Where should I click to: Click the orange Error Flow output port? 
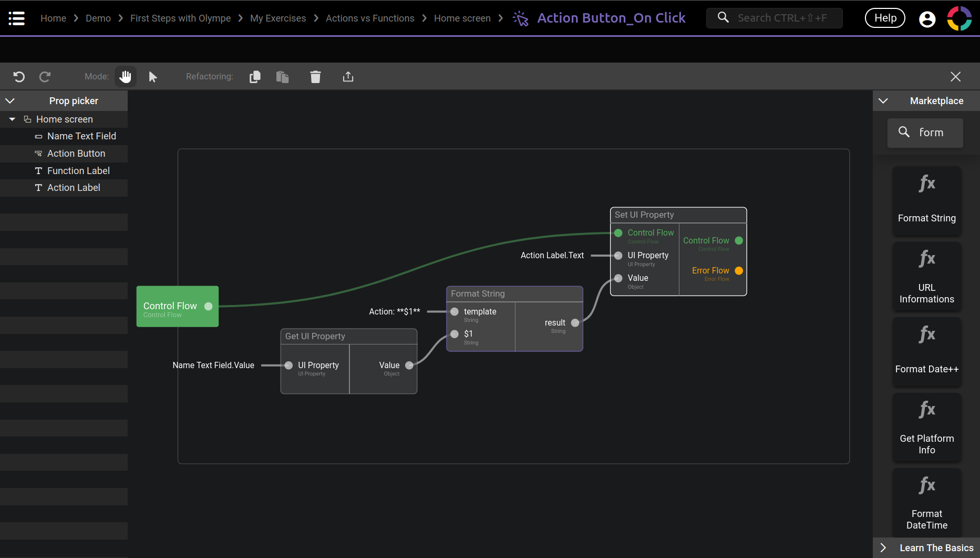pos(739,271)
